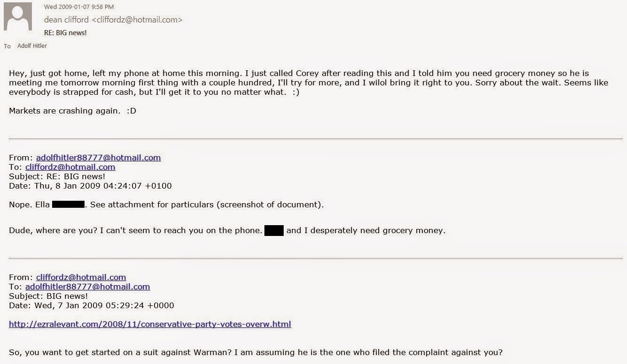This screenshot has height=364, width=627.
Task: Open cliffordz@hotmail.com link in bottom From line
Action: pyautogui.click(x=81, y=277)
